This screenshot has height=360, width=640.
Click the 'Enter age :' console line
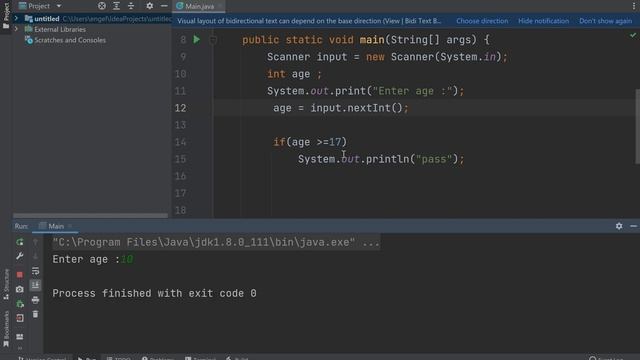pos(92,259)
